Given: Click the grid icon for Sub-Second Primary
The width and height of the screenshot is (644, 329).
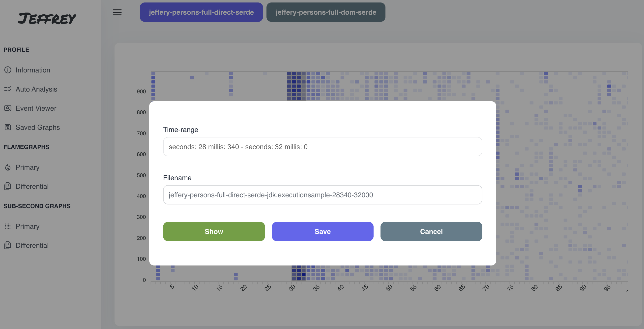Looking at the screenshot, I should (x=8, y=226).
